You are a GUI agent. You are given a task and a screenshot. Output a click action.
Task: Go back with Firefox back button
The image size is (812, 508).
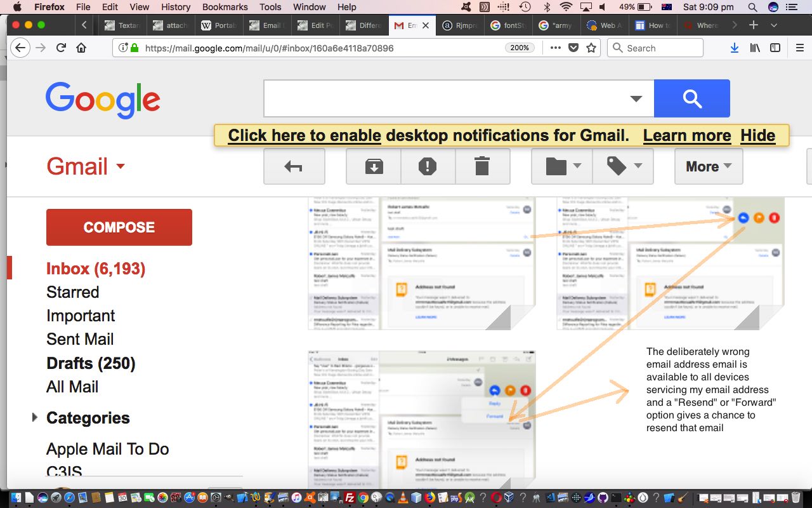[x=20, y=48]
